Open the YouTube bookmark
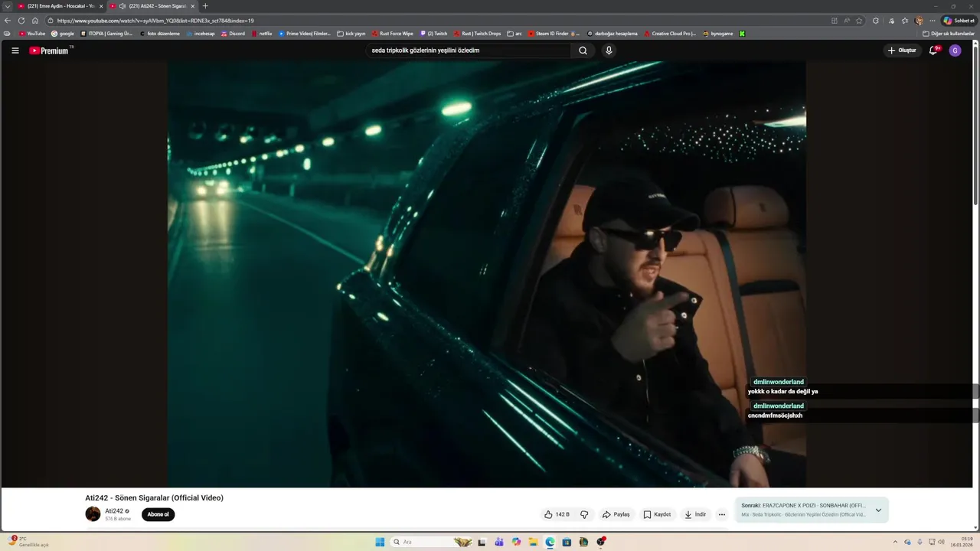The image size is (980, 551). point(32,34)
